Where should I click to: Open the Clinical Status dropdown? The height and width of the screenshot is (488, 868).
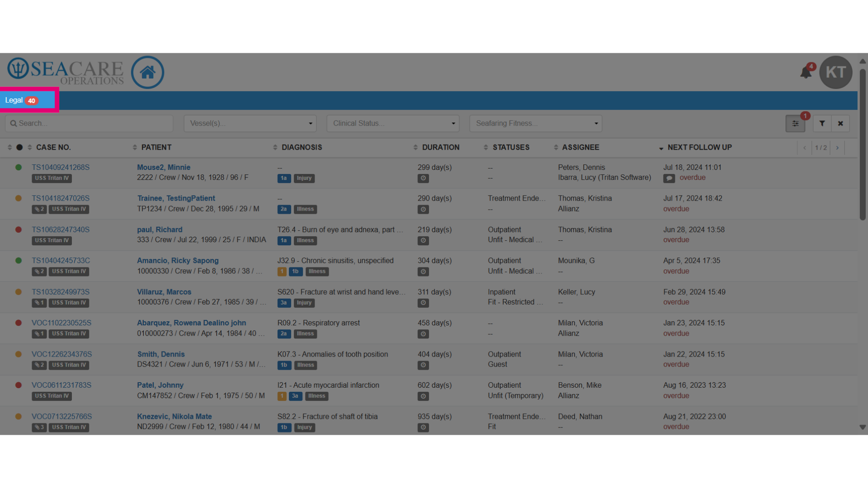tap(393, 123)
